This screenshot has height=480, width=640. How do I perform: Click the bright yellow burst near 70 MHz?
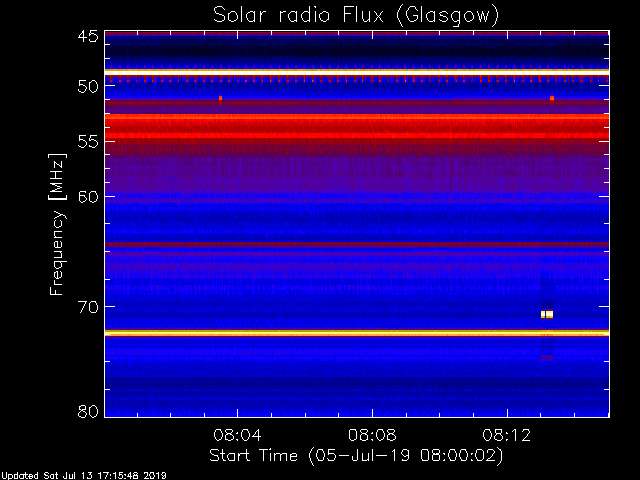point(547,314)
